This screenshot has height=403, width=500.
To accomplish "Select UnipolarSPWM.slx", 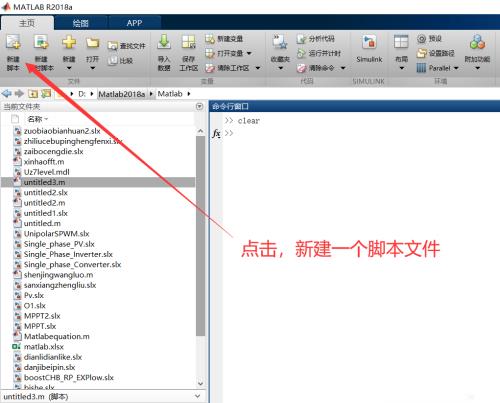I will (56, 234).
